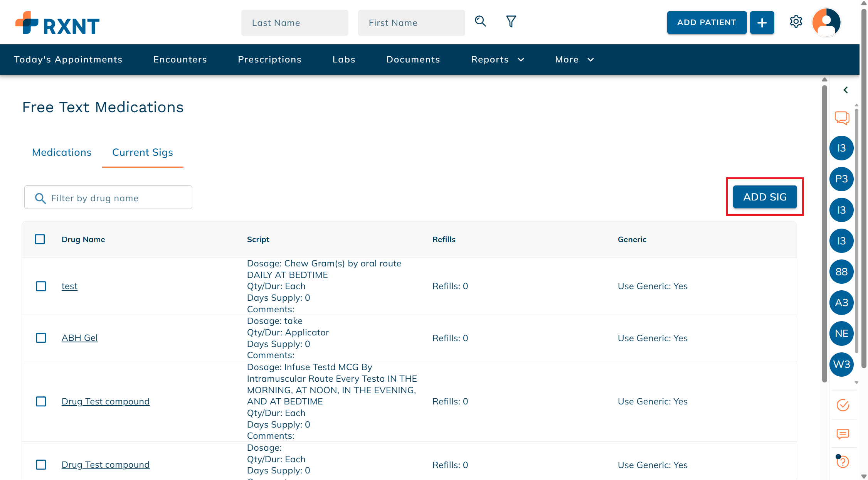Click the task completion check icon in sidebar
This screenshot has width=868, height=480.
843,406
